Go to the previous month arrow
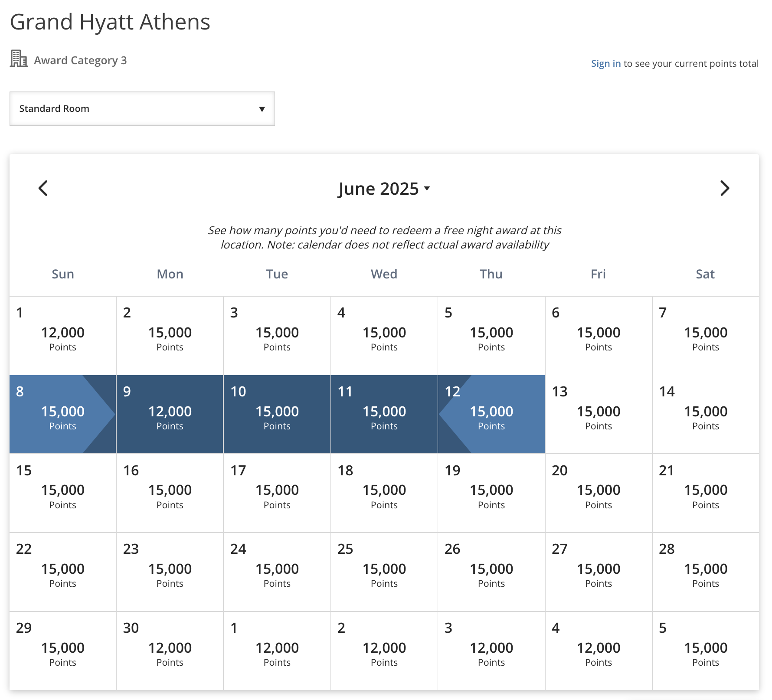 [43, 188]
